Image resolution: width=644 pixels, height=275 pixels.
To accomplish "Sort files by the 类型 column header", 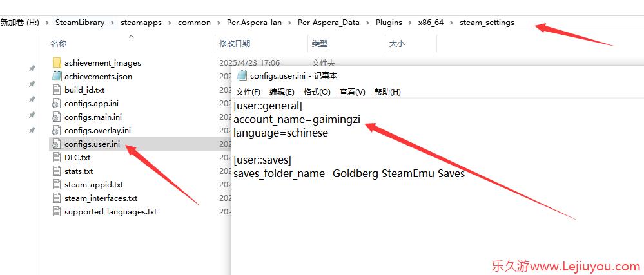I will 320,44.
